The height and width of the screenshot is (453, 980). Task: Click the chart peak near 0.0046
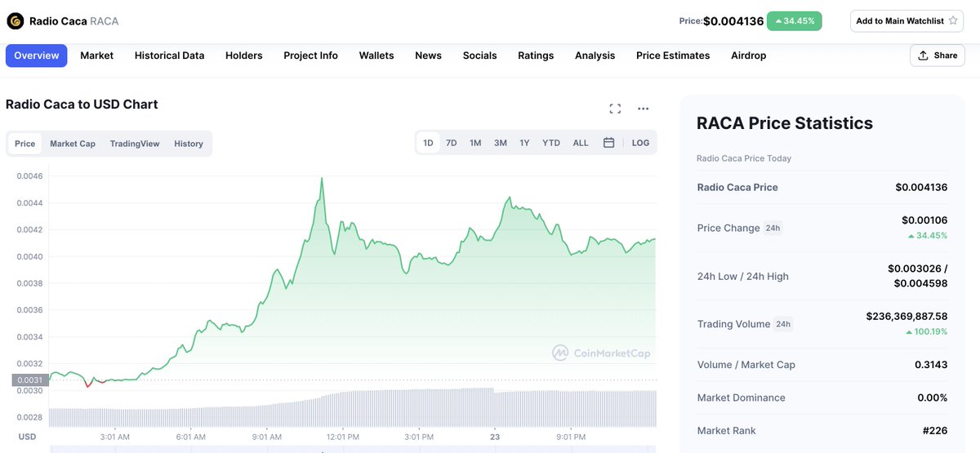click(x=322, y=179)
